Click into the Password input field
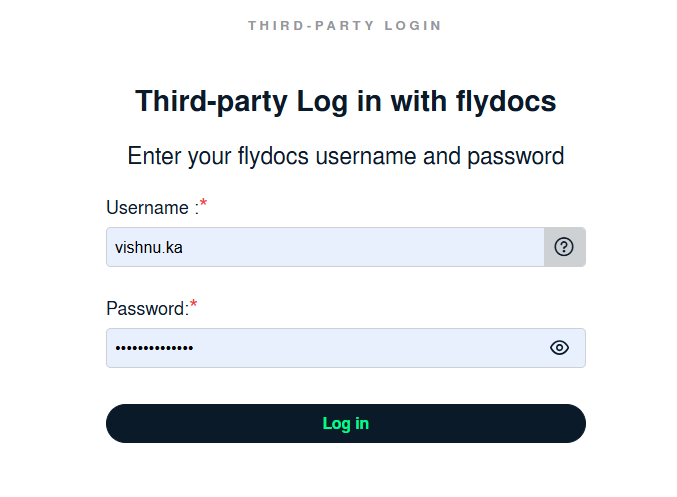677x497 pixels. point(325,348)
